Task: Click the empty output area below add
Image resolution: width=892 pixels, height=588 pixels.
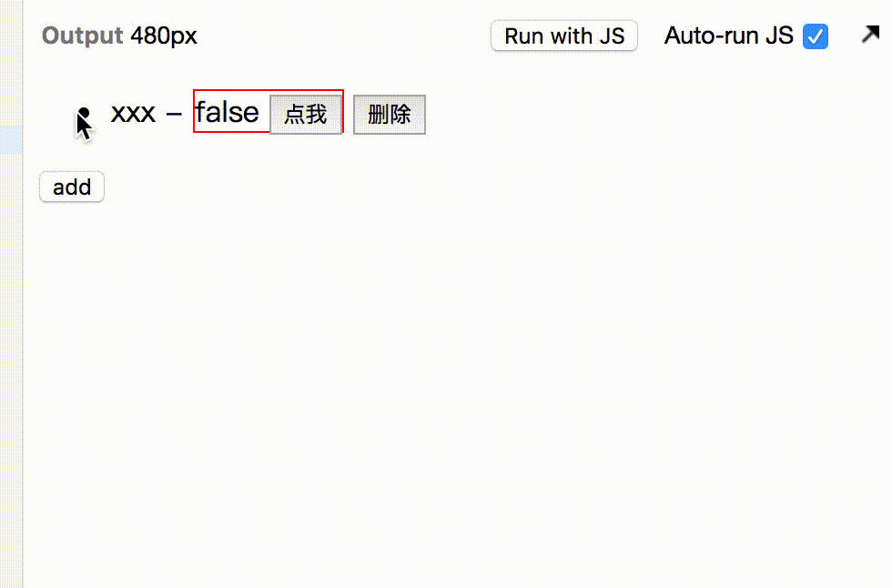Action: tap(455, 392)
